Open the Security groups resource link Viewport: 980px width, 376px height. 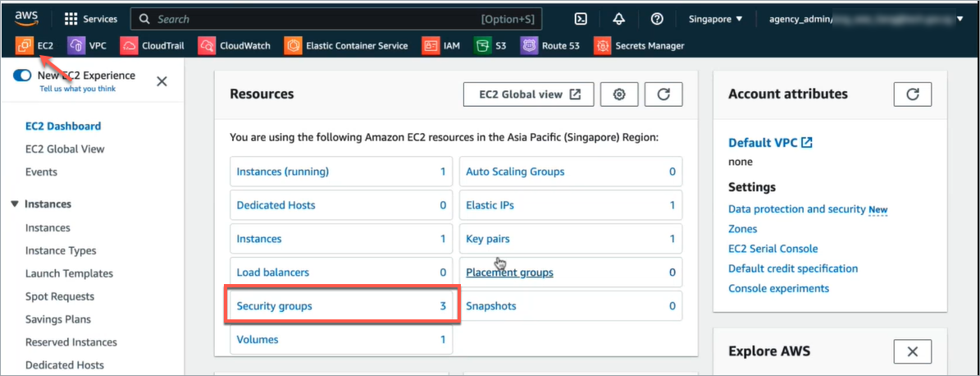coord(274,306)
